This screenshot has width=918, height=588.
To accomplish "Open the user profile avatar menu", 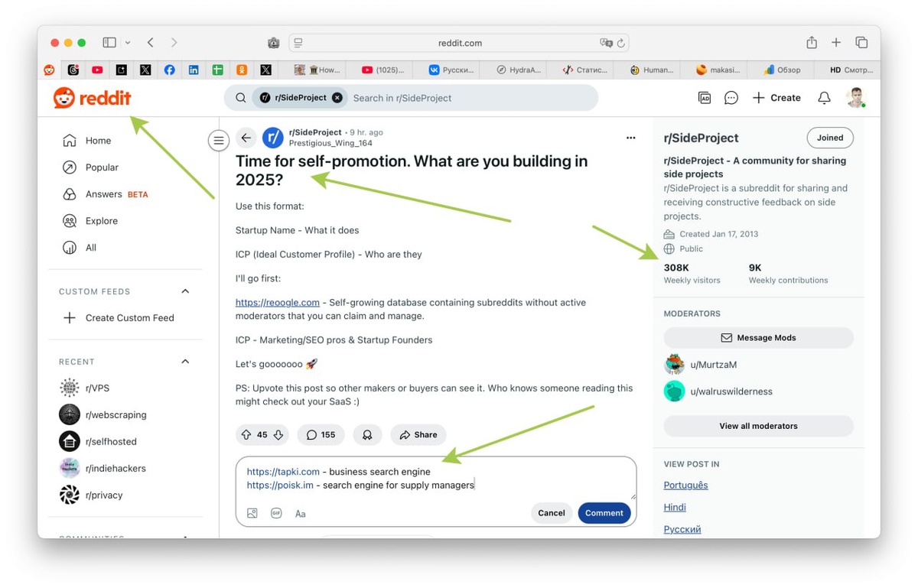I will pyautogui.click(x=856, y=98).
